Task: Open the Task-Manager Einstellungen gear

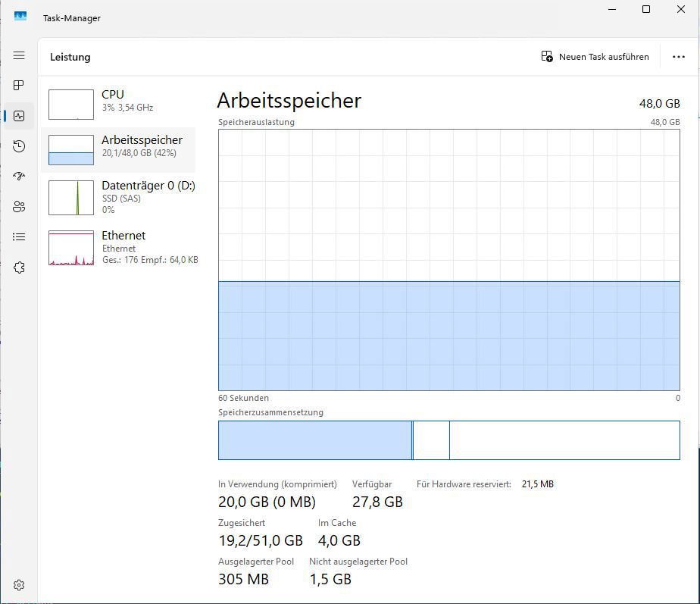Action: tap(19, 584)
